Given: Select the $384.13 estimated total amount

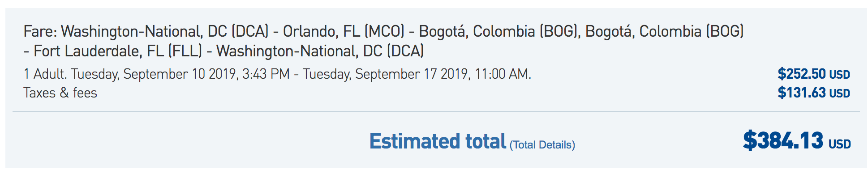Looking at the screenshot, I should [x=783, y=140].
